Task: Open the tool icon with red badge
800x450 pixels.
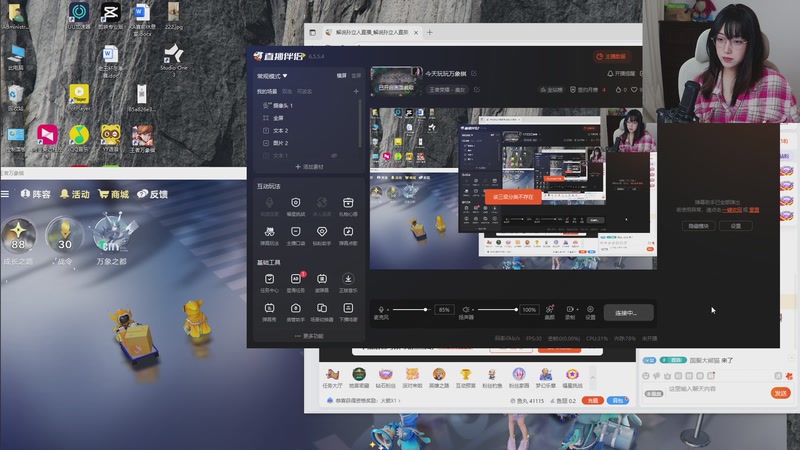Action: coord(296,279)
